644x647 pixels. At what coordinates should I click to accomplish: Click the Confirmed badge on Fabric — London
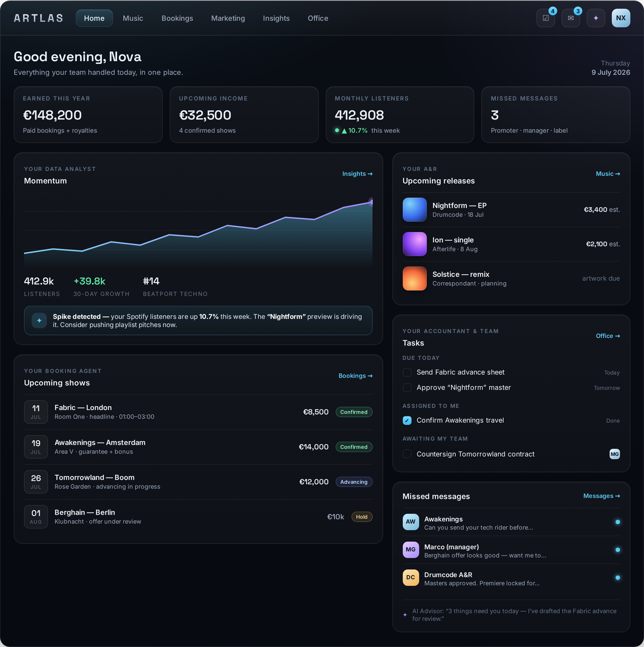point(354,412)
